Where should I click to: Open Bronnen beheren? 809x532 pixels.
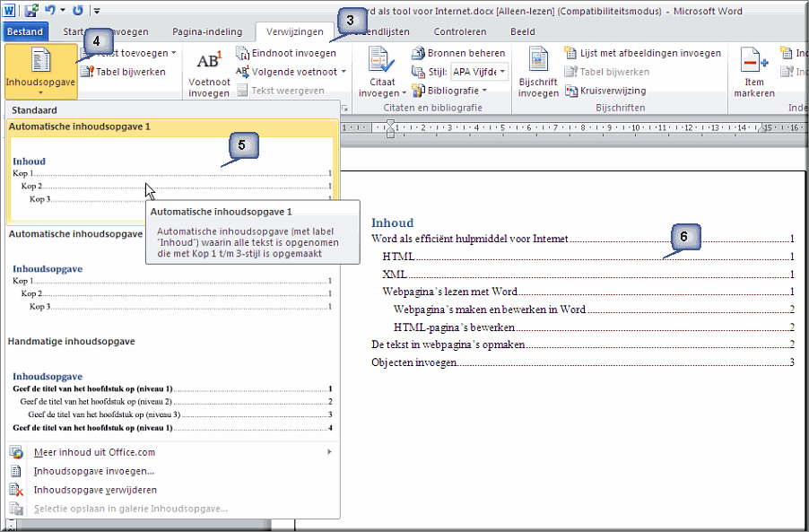coord(458,53)
